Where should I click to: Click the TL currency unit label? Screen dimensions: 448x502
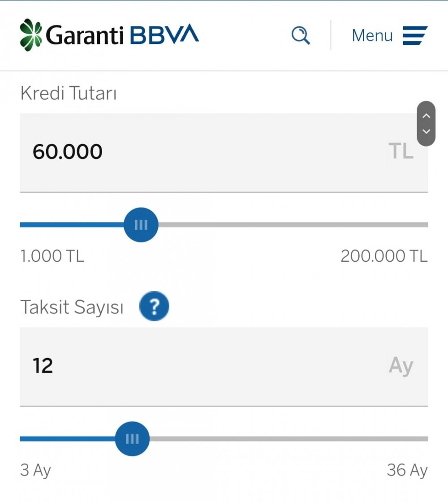pyautogui.click(x=401, y=151)
